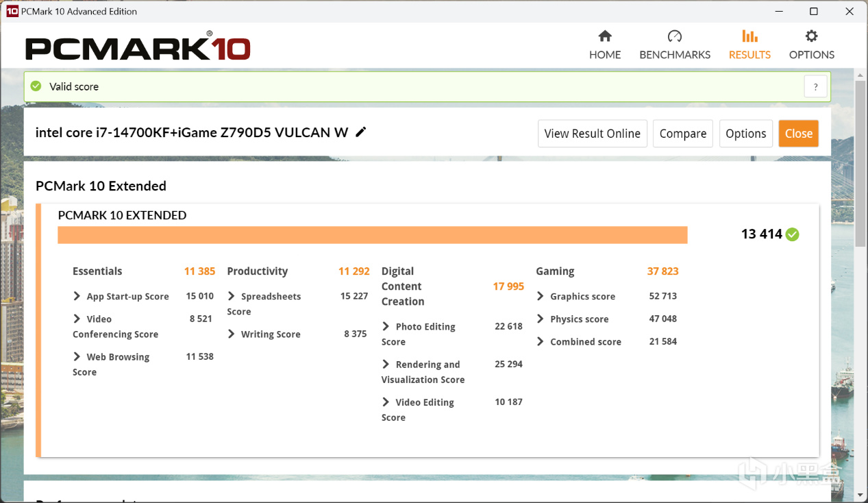
Task: Click the orange PCMark 10 Extended score bar
Action: [373, 234]
